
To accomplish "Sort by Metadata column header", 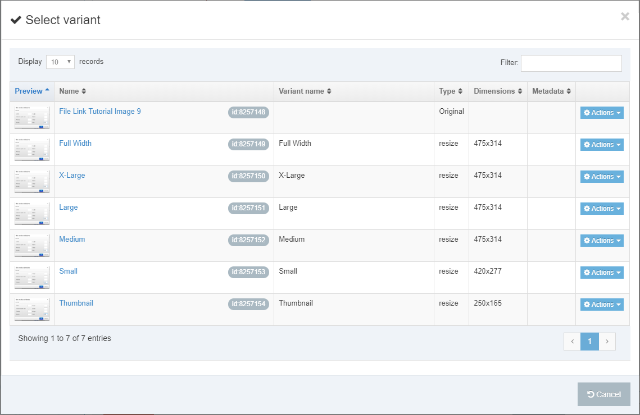I will (551, 91).
